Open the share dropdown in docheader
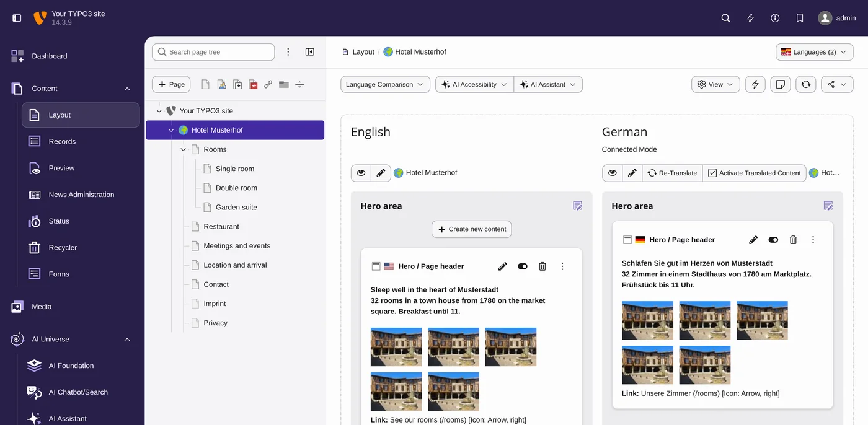 [x=837, y=84]
